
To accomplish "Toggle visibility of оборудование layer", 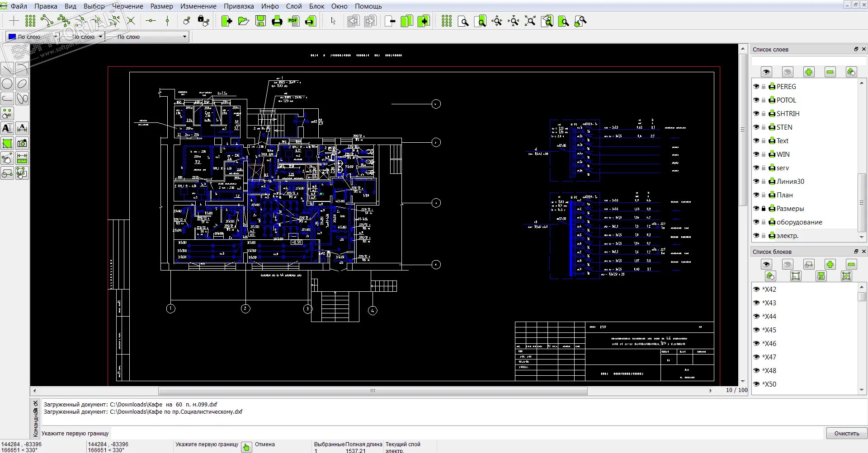I will click(x=756, y=222).
